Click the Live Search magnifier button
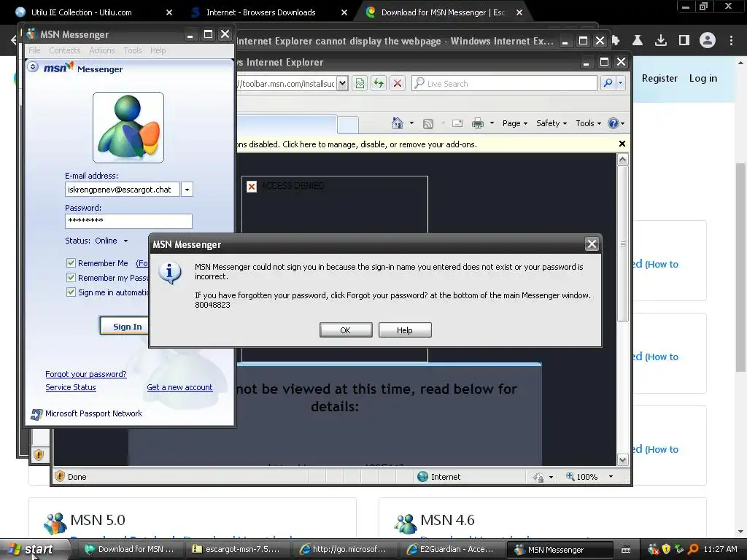 click(608, 83)
